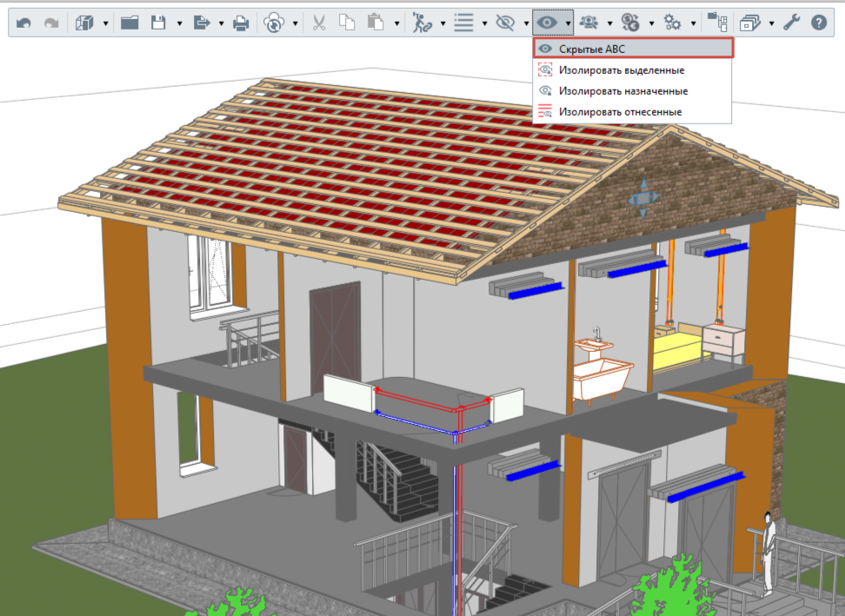Expand dropdown arrow beside the save icon
Screen dimensions: 845x616
(x=179, y=23)
